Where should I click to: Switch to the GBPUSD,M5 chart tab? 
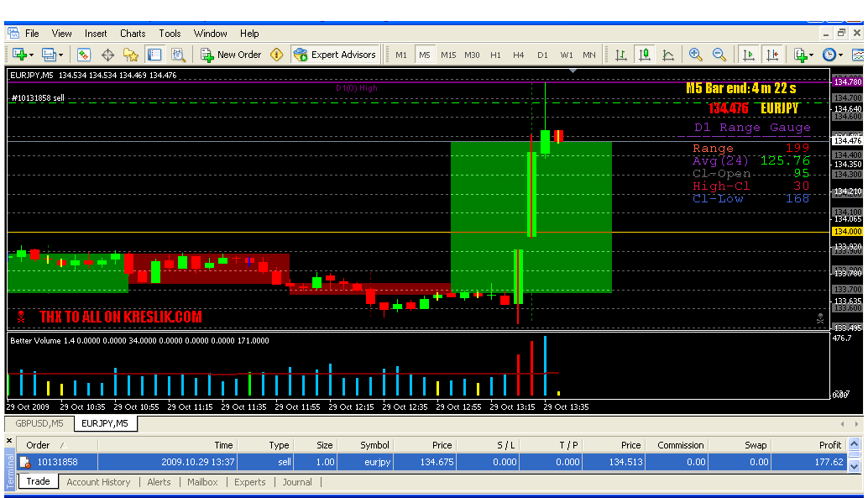point(39,423)
